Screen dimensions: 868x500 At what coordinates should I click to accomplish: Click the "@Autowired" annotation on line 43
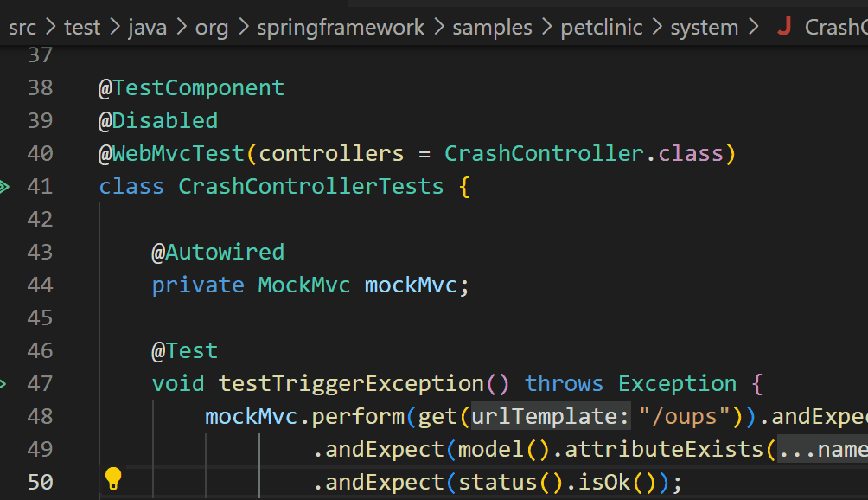coord(218,251)
